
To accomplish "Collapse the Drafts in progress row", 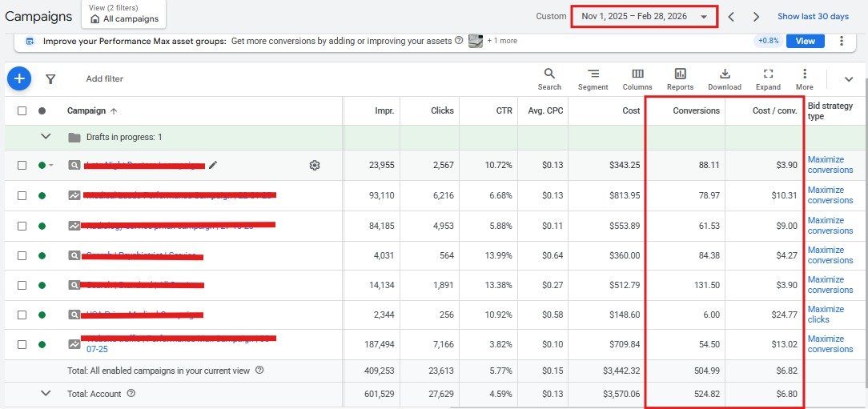I will tap(46, 137).
